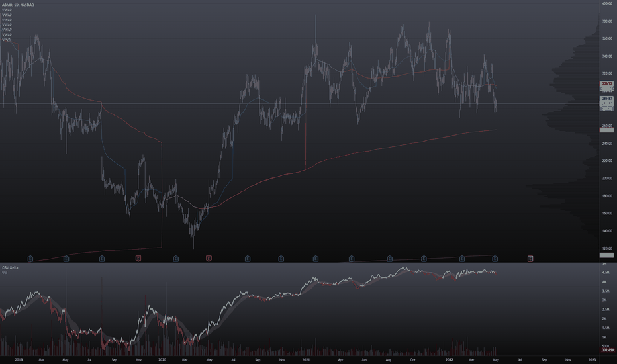
Task: Click the 180.00 price axis label
Action: pyautogui.click(x=606, y=196)
